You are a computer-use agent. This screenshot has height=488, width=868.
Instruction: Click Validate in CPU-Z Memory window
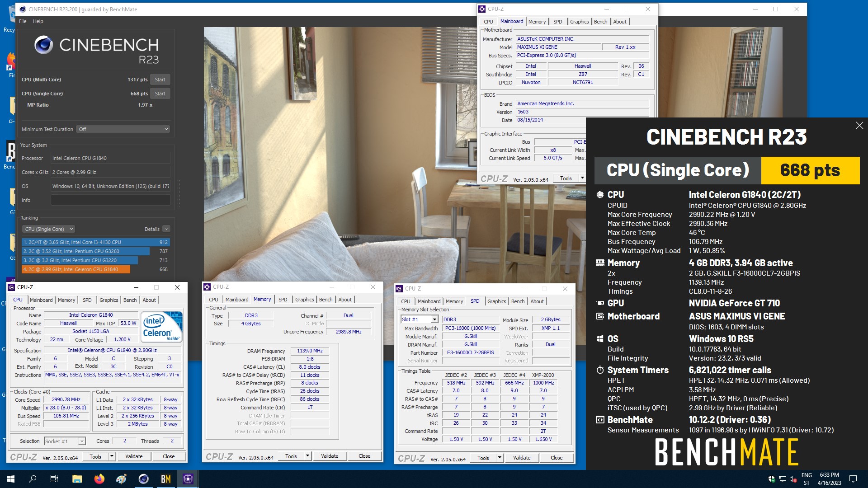click(330, 456)
